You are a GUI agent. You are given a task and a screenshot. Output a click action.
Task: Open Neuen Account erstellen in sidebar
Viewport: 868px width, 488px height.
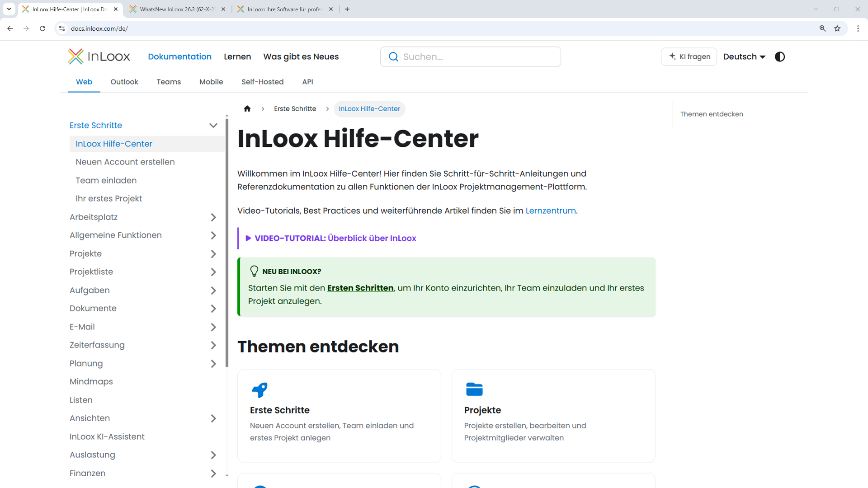(x=125, y=162)
